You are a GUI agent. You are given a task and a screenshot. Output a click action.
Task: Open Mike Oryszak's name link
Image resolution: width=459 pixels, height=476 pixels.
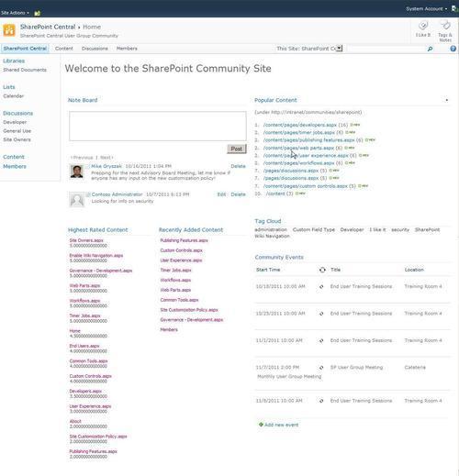[x=106, y=166]
